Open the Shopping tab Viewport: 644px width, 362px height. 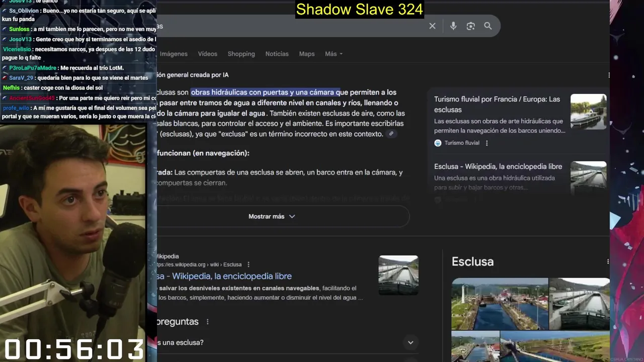tap(241, 54)
